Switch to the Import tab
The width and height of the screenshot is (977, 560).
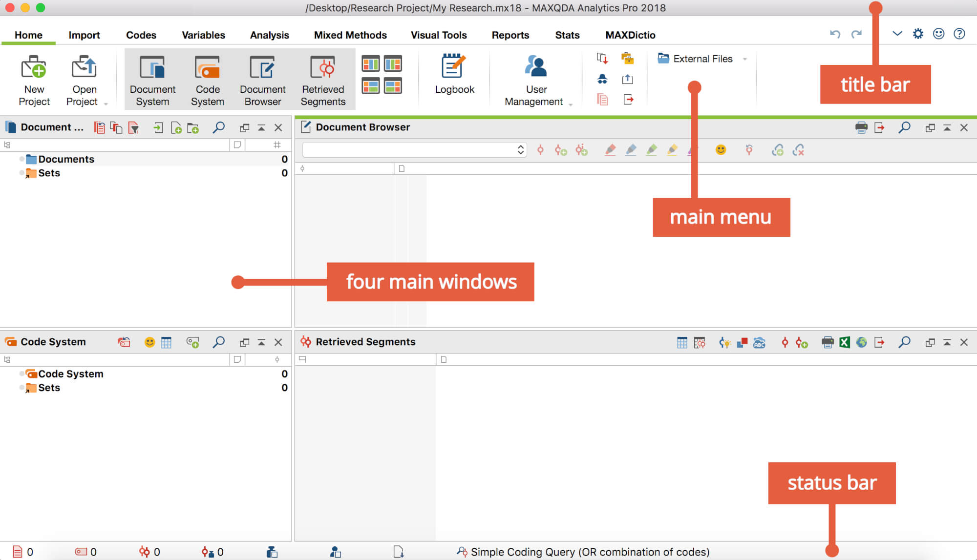[84, 35]
